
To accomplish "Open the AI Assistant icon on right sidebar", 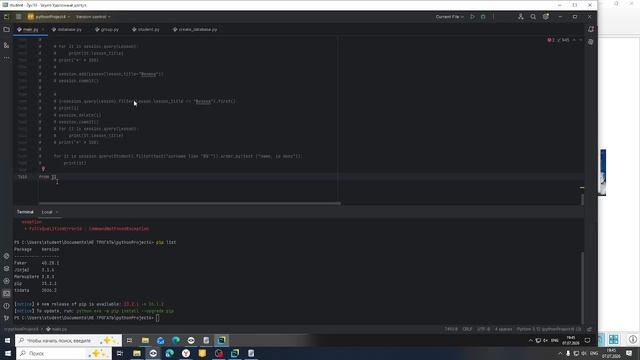I will pyautogui.click(x=591, y=42).
